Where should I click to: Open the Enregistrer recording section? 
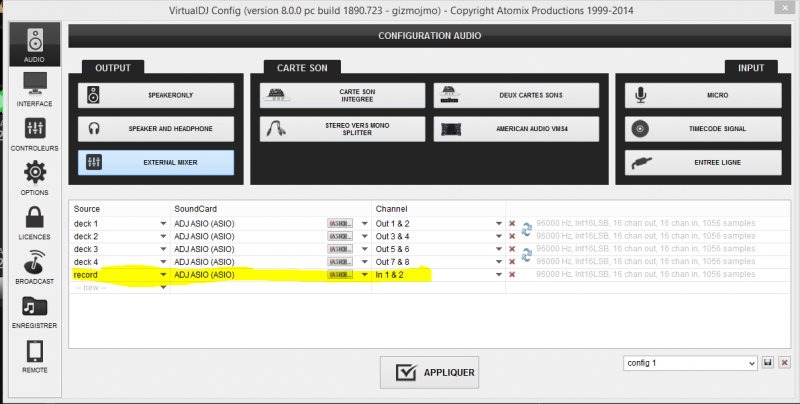(x=34, y=312)
